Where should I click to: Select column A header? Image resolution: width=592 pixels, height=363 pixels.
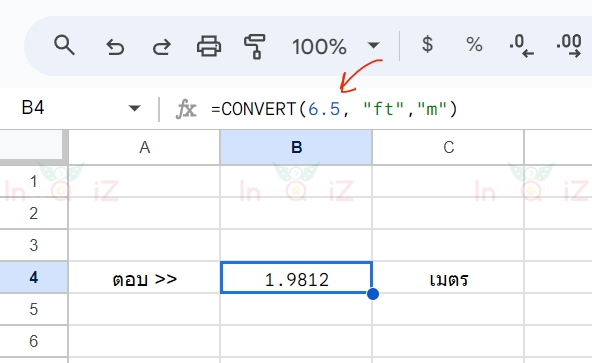click(x=144, y=147)
